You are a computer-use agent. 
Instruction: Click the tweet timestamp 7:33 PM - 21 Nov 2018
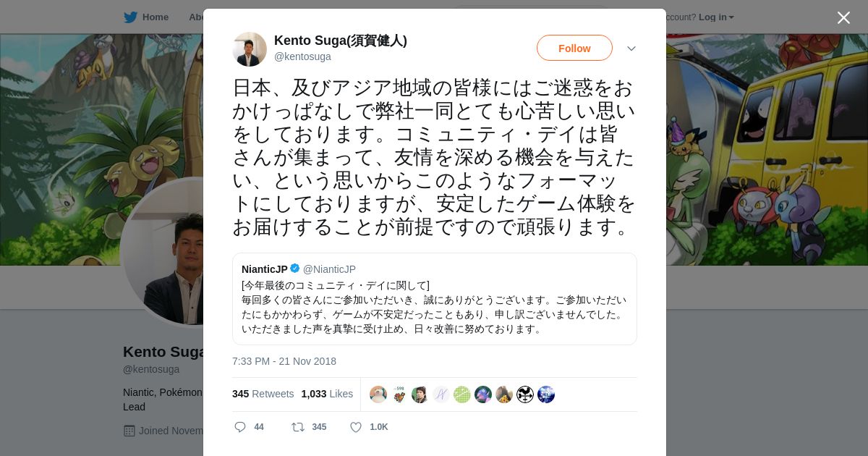click(284, 361)
